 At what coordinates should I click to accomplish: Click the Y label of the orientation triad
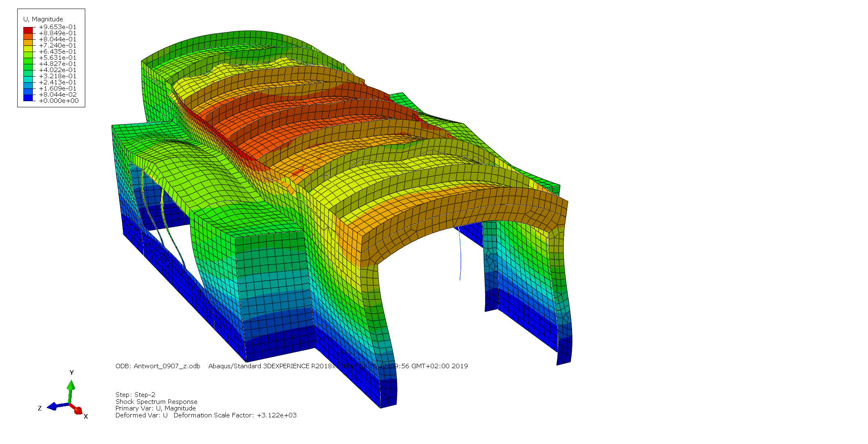[x=72, y=373]
